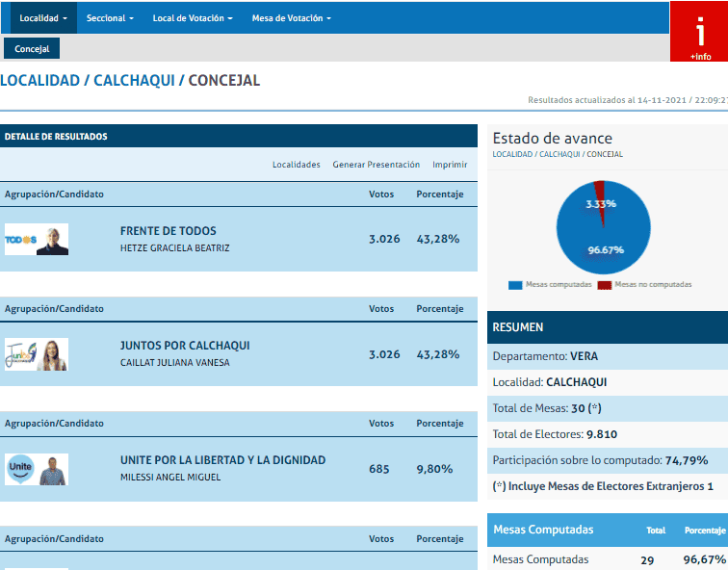Viewport: 728px width, 570px height.
Task: Open the Local de Votación dropdown
Action: [x=192, y=18]
